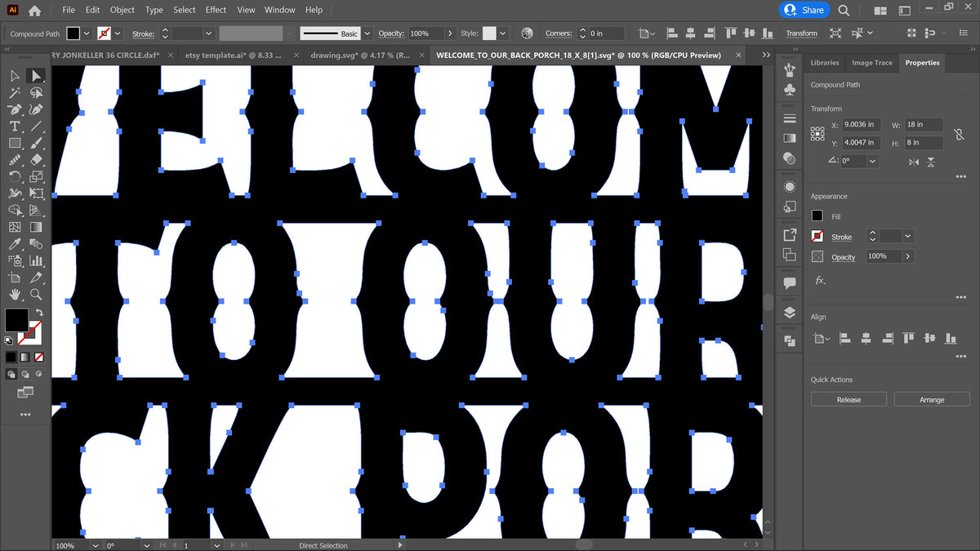Select the Direct Selection tool

pyautogui.click(x=36, y=76)
